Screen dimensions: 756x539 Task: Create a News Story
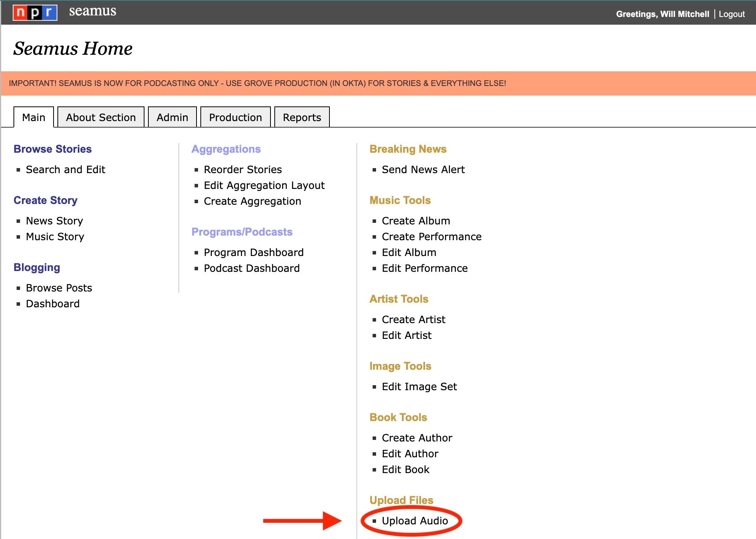click(54, 221)
